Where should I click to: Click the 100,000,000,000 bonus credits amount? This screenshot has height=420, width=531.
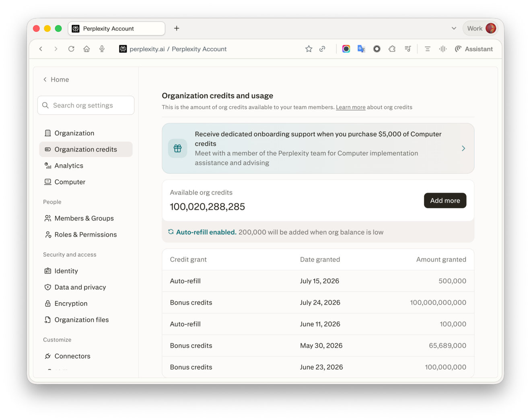(438, 303)
